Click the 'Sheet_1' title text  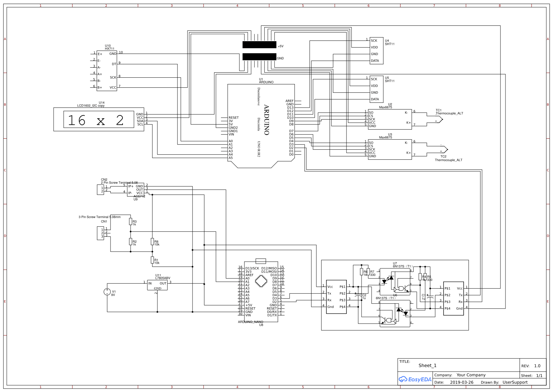click(427, 366)
